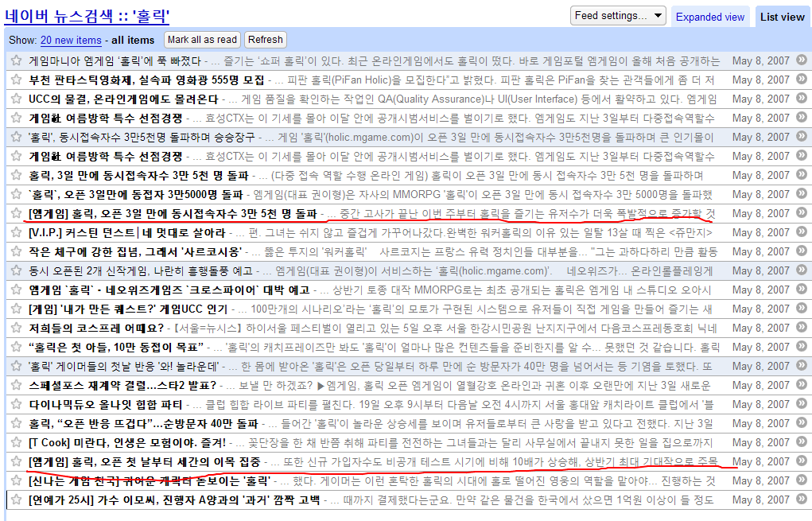Star the '다이나믹듀오 올나잇 힙합 파티' item
The width and height of the screenshot is (812, 521).
click(x=16, y=405)
